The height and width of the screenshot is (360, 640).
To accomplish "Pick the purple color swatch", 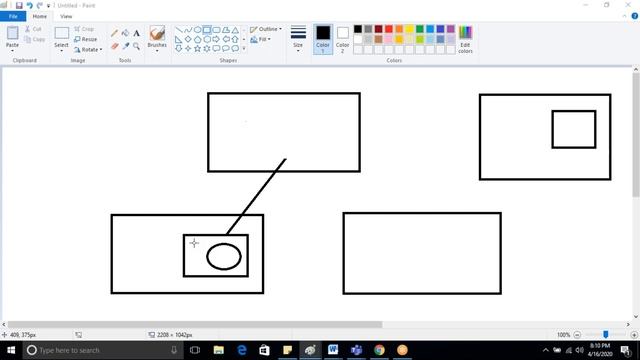I will tap(451, 29).
